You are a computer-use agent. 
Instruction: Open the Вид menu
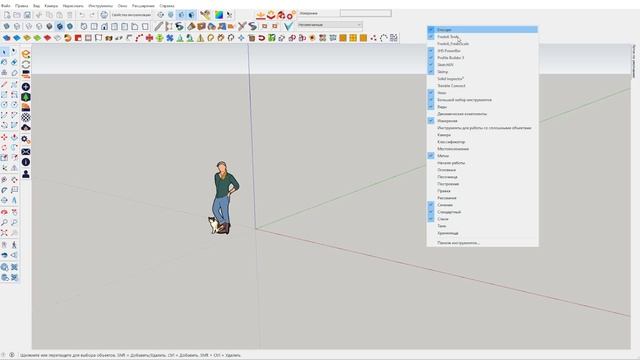coord(36,6)
